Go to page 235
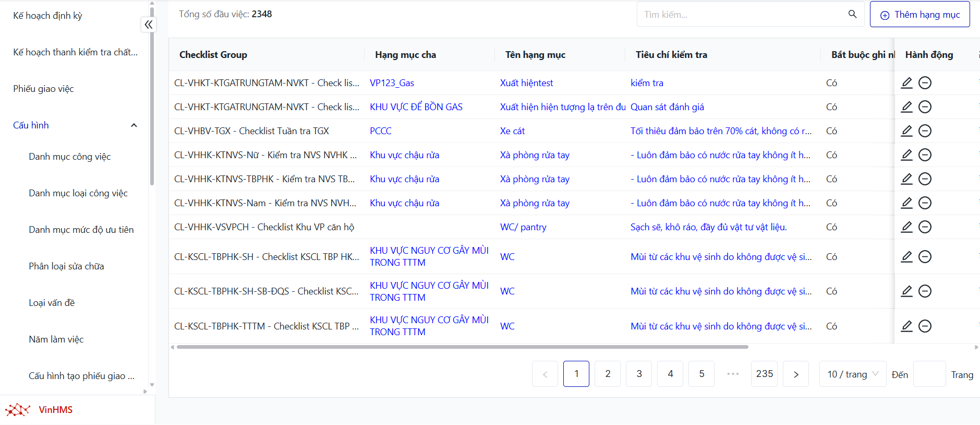980x425 pixels. click(x=764, y=374)
